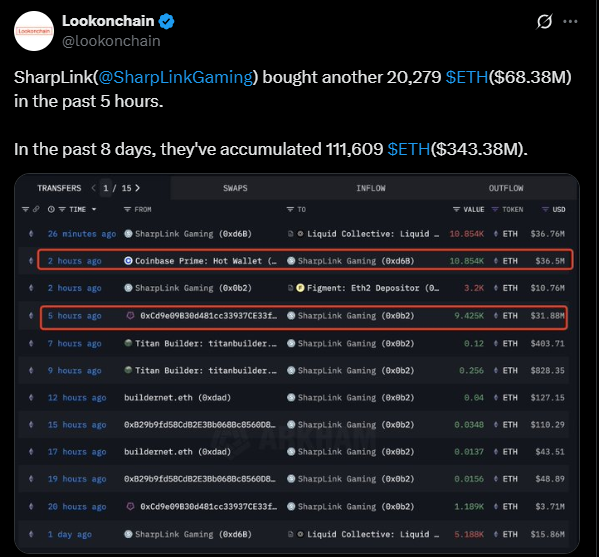Click the VALUE column filter icon
The image size is (599, 557).
(x=457, y=209)
